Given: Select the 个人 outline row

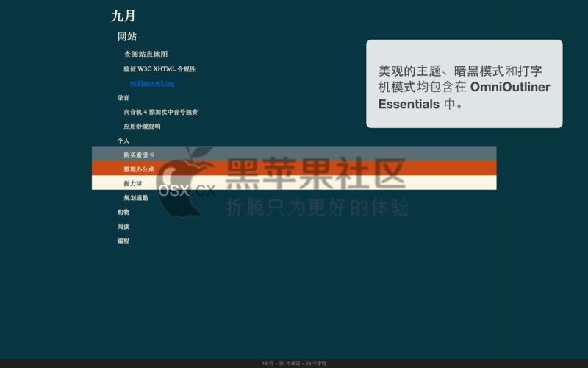Looking at the screenshot, I should pos(123,141).
